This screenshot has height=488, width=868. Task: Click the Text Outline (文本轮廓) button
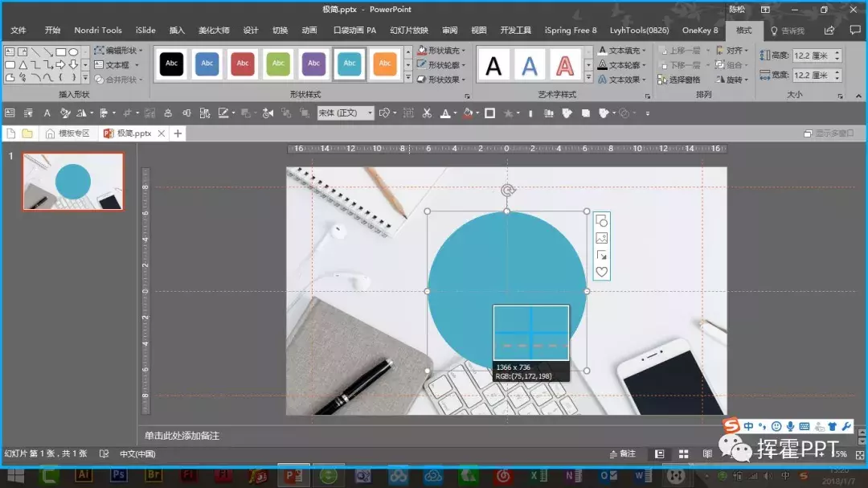pyautogui.click(x=623, y=65)
